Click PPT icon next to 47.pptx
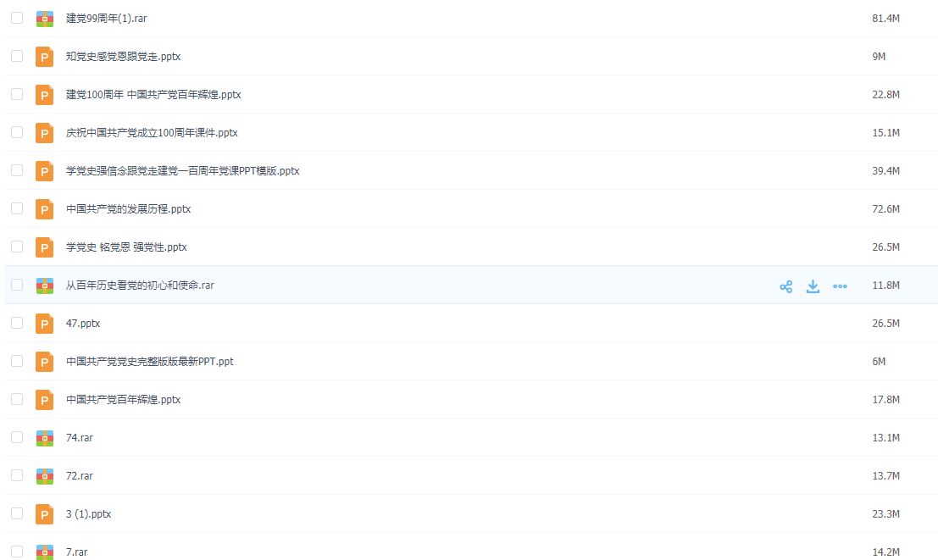This screenshot has height=560, width=938. pos(45,324)
